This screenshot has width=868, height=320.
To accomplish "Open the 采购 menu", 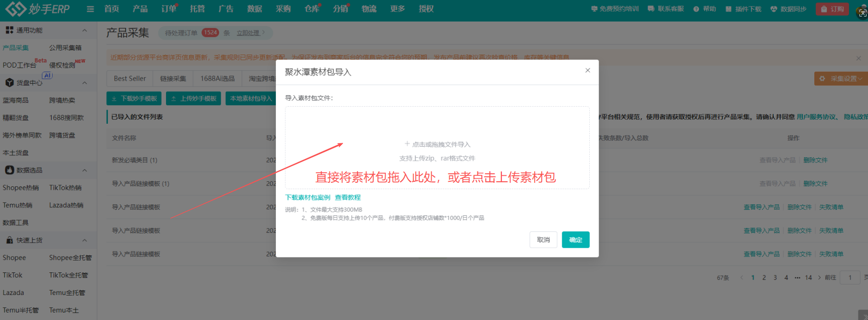I will pos(283,9).
